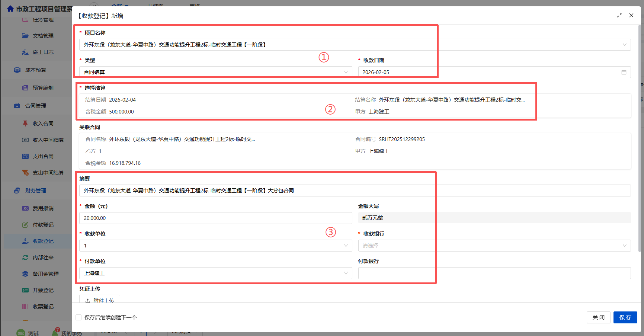Click the 关闭 button
Screen dimensions: 644x336
click(x=598, y=317)
